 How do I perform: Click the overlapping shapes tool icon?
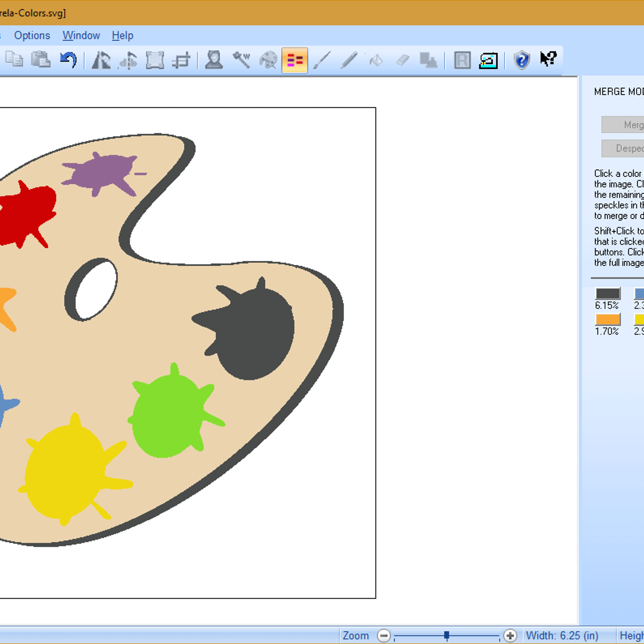(428, 60)
